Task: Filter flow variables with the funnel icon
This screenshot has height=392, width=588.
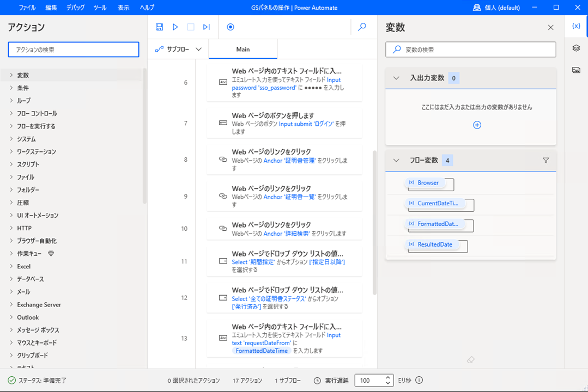Action: 545,160
